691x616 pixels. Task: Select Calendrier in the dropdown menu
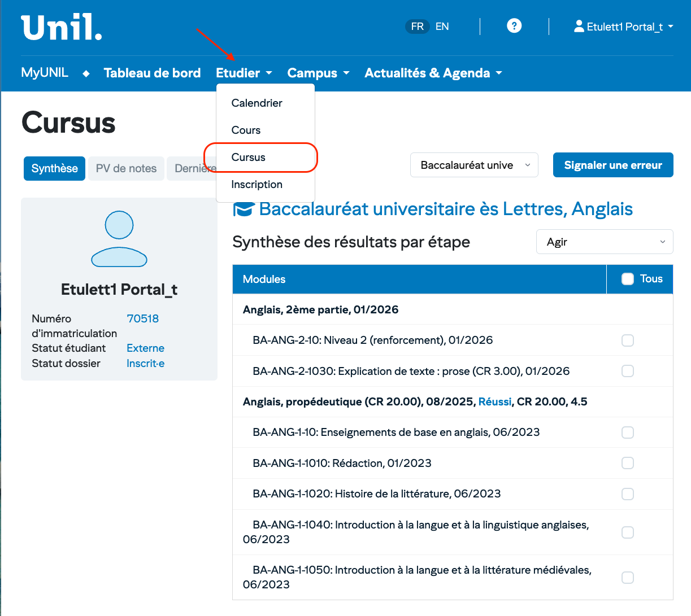point(257,103)
